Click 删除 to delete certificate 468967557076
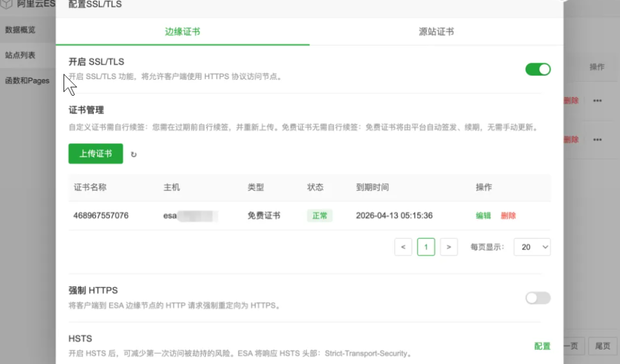 509,215
